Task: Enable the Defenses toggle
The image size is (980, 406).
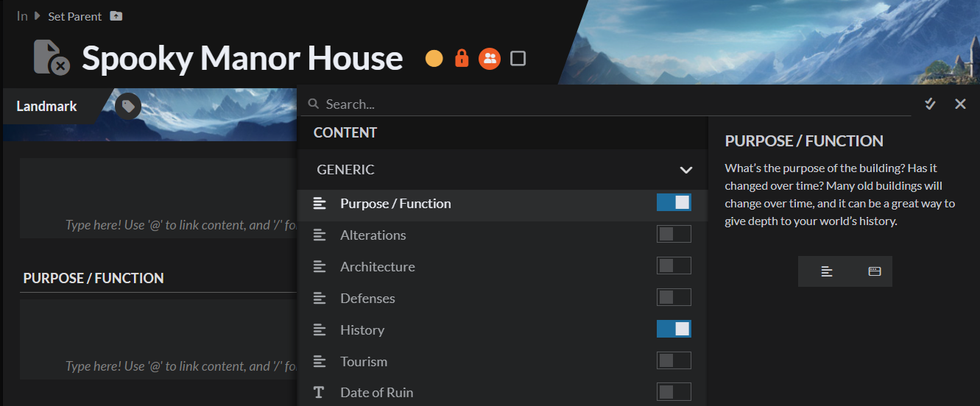Action: click(x=674, y=298)
